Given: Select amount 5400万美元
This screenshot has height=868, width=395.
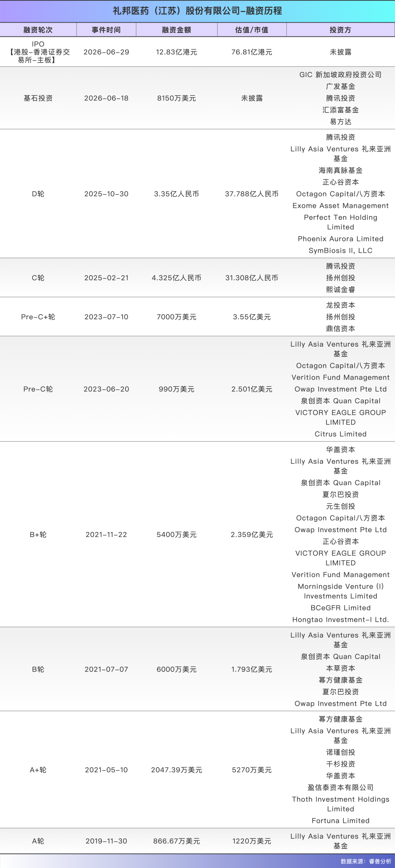Looking at the screenshot, I should (177, 535).
